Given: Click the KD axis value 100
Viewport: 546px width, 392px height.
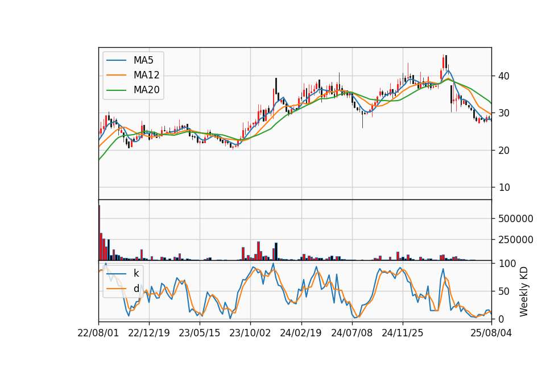Looking at the screenshot, I should click(507, 264).
